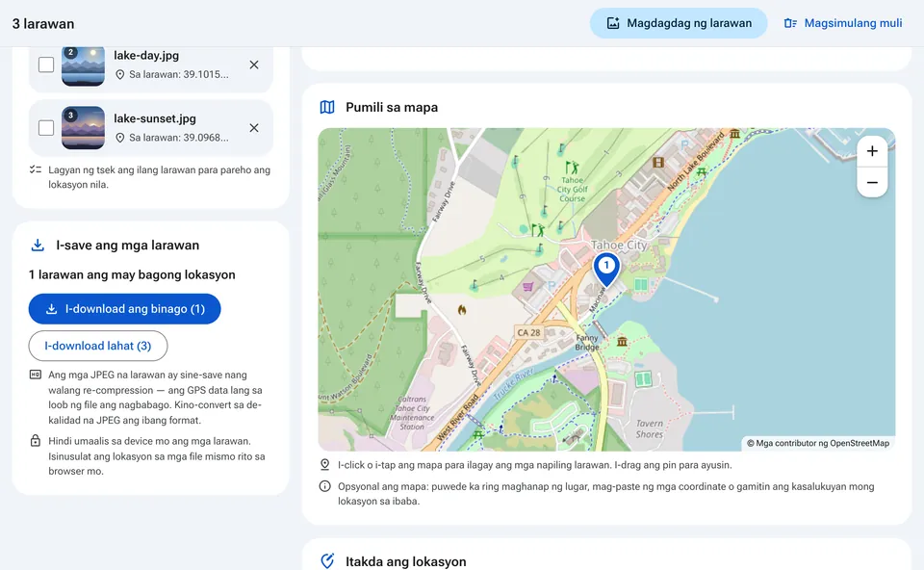
Task: Click the download icon beside I-save ang mga larawan
Action: (x=38, y=246)
